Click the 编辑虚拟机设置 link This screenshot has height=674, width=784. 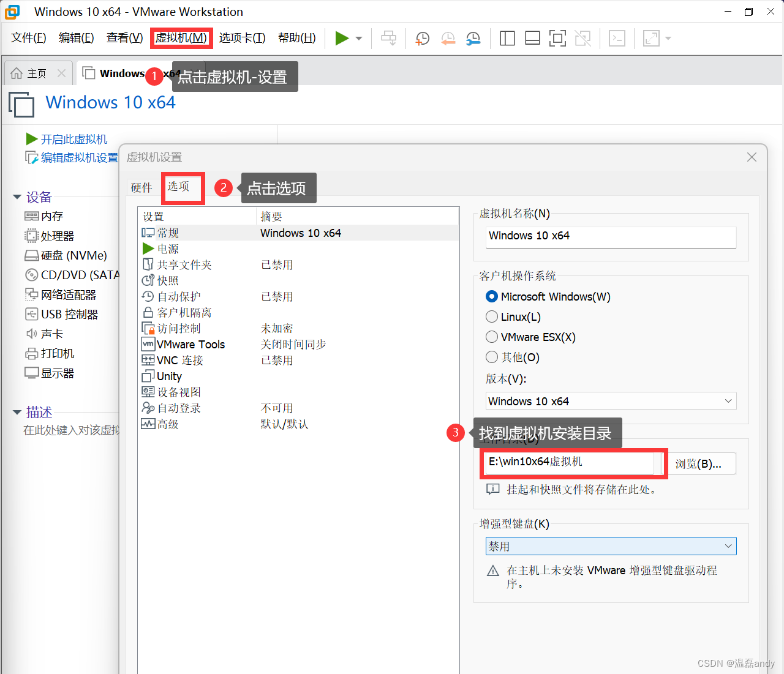pos(80,158)
